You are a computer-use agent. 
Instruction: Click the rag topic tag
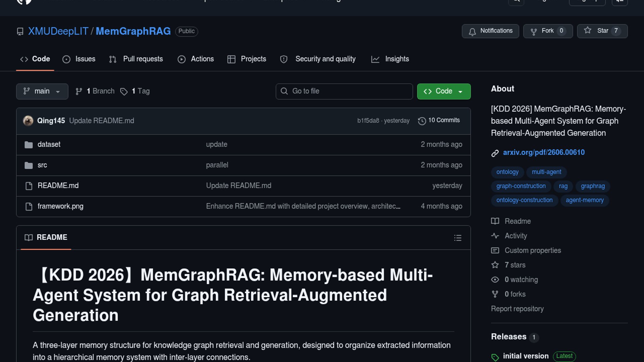563,186
